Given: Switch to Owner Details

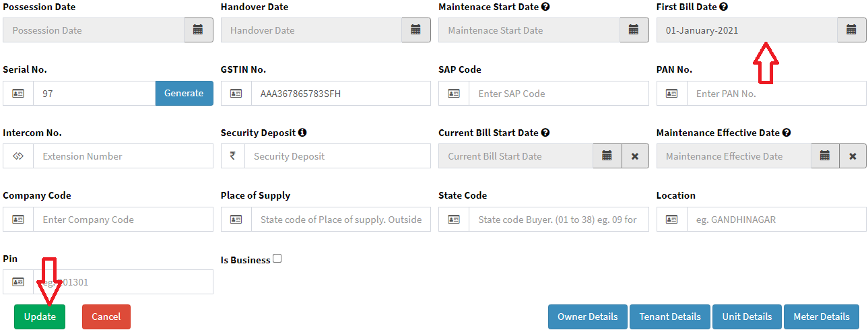Looking at the screenshot, I should (587, 317).
